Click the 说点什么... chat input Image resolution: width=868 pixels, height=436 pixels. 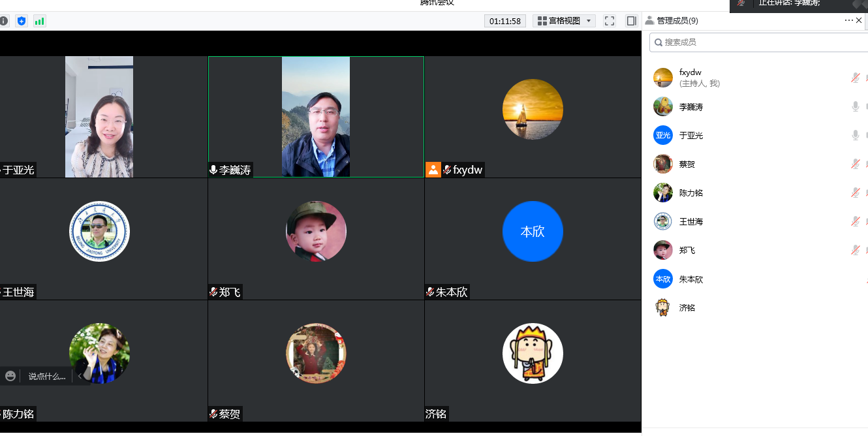pos(47,376)
